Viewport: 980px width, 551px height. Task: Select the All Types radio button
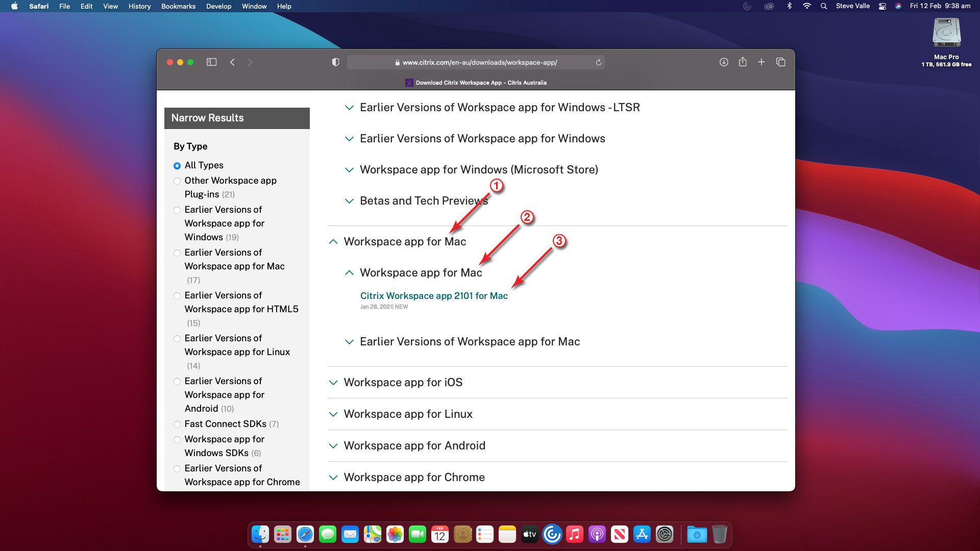pos(177,166)
